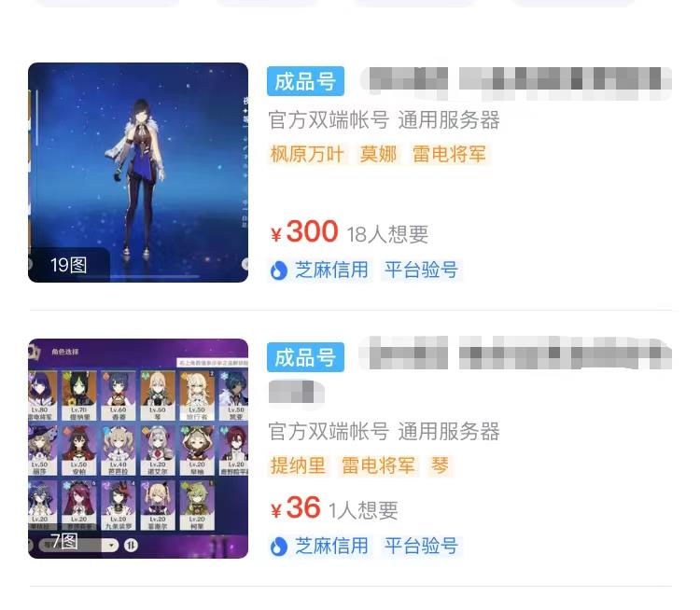Click 芝麻信用 water-drop icon in first listing

278,270
